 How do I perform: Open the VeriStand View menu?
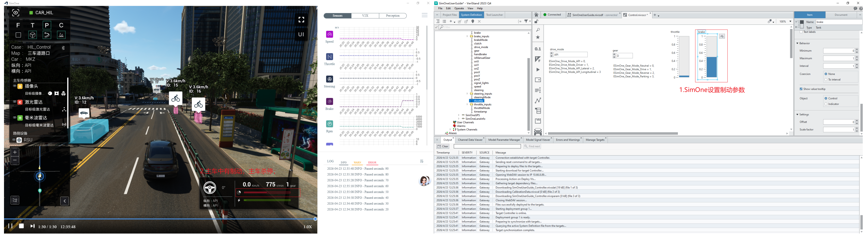[470, 9]
